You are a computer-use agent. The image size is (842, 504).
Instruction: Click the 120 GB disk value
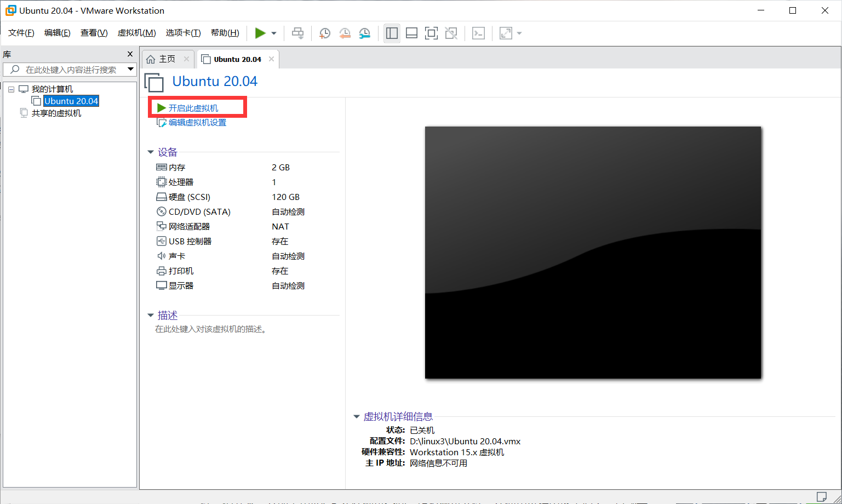click(285, 197)
